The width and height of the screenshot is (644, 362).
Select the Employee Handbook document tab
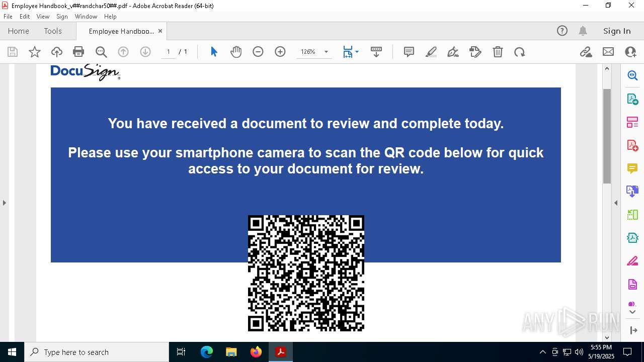(121, 31)
